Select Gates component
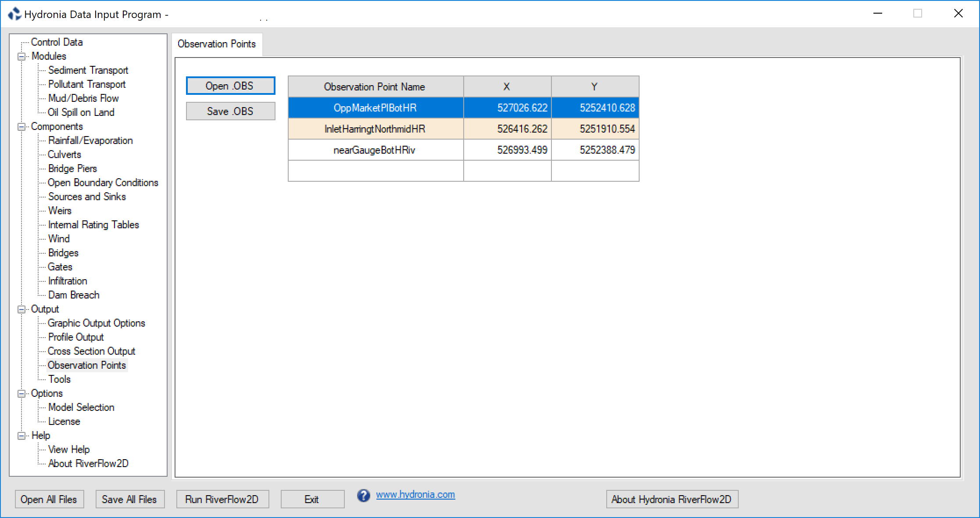Screen dimensions: 980x518 point(60,267)
